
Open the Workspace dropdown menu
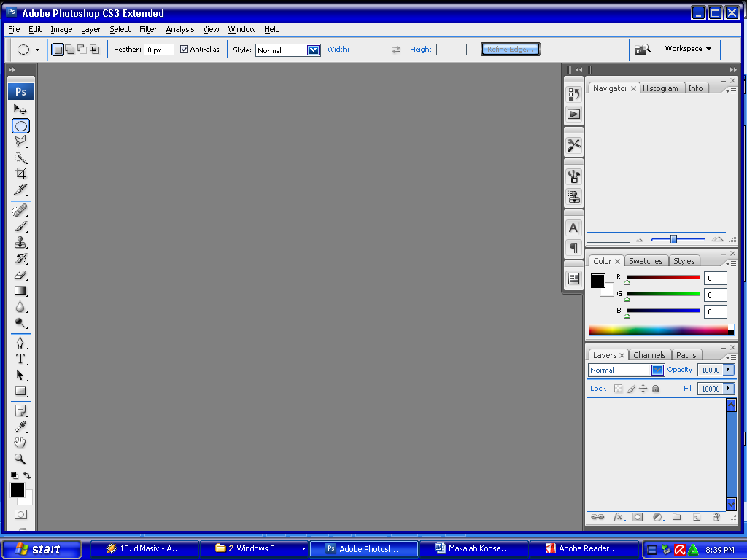tap(688, 49)
